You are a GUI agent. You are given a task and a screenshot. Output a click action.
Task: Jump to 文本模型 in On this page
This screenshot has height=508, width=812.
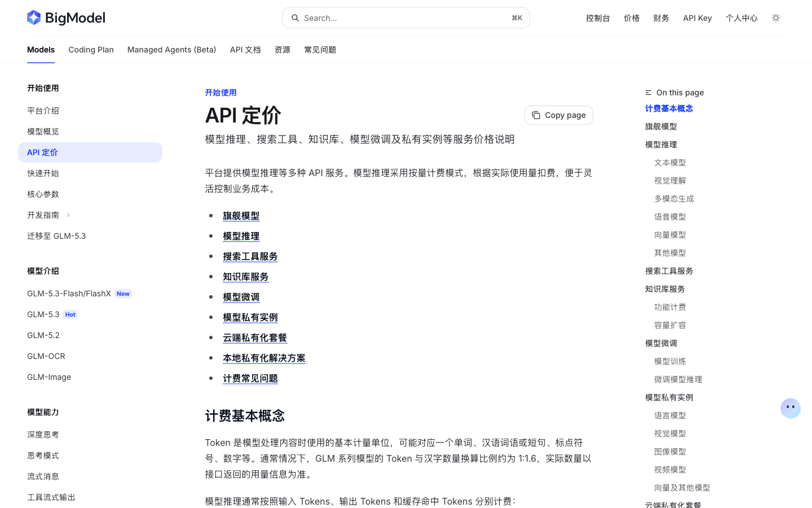click(x=670, y=163)
